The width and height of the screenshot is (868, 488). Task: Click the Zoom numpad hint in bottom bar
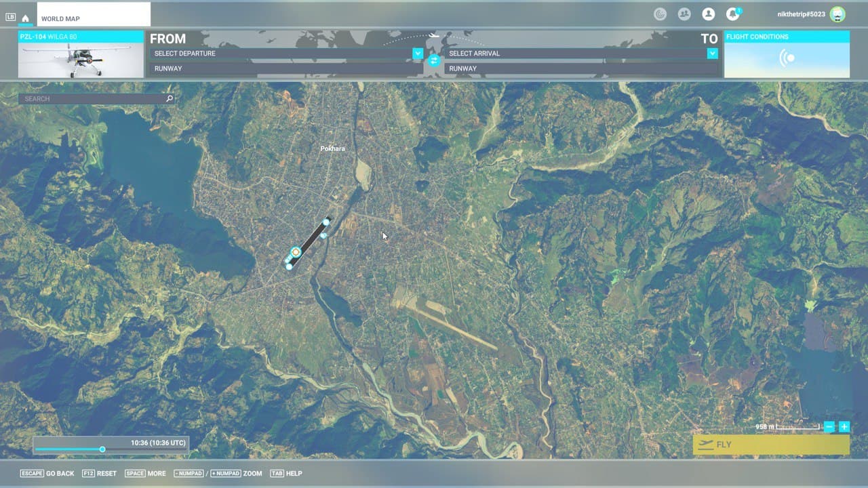click(218, 473)
